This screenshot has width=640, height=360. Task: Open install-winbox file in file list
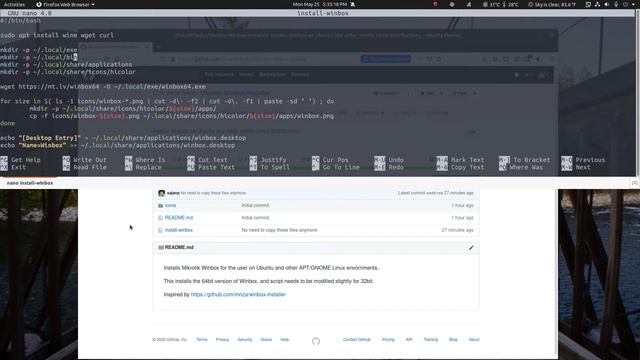(x=179, y=230)
